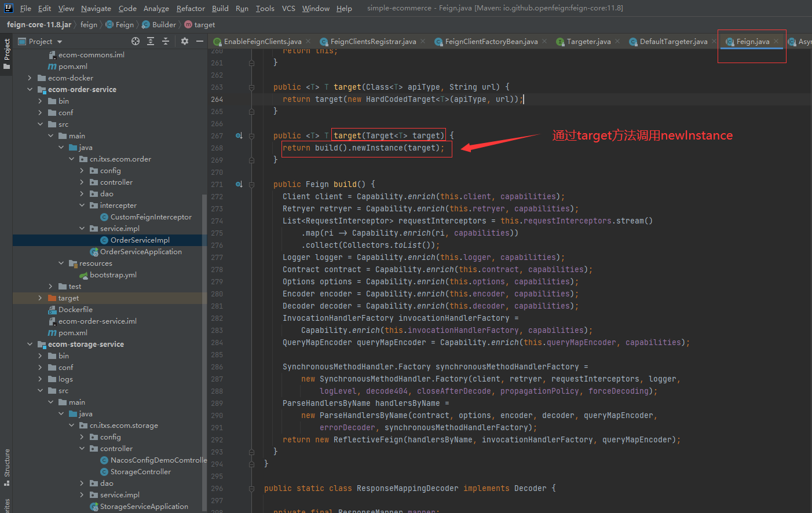This screenshot has width=812, height=513.
Task: Open Project panel settings gear
Action: 185,41
